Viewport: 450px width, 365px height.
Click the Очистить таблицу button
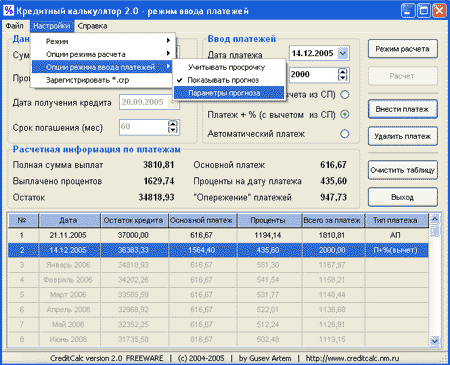point(403,170)
